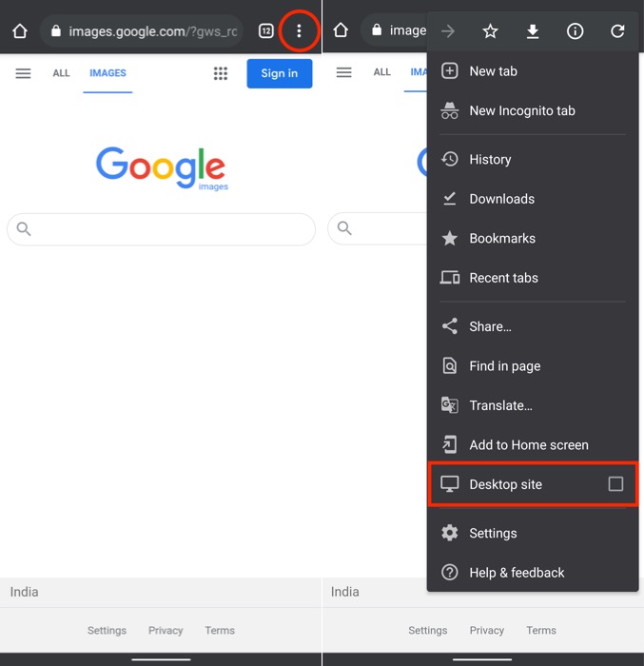
Task: Open the three-dot overflow menu in left screenshot
Action: click(x=299, y=31)
